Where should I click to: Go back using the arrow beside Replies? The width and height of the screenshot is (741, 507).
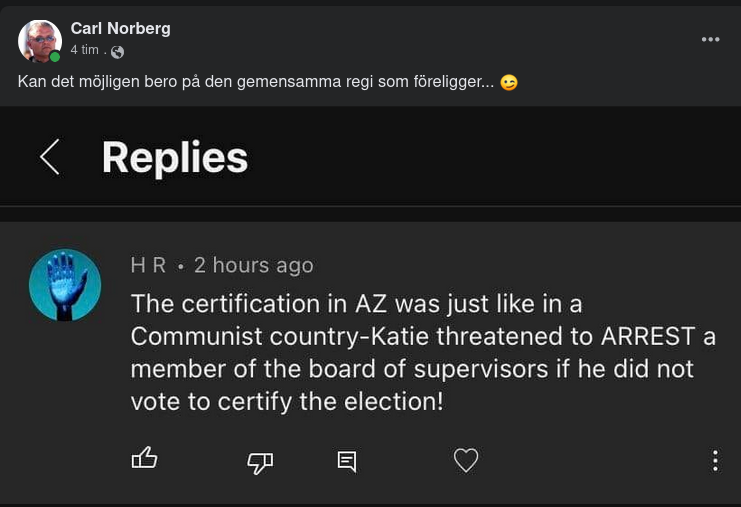tap(49, 157)
